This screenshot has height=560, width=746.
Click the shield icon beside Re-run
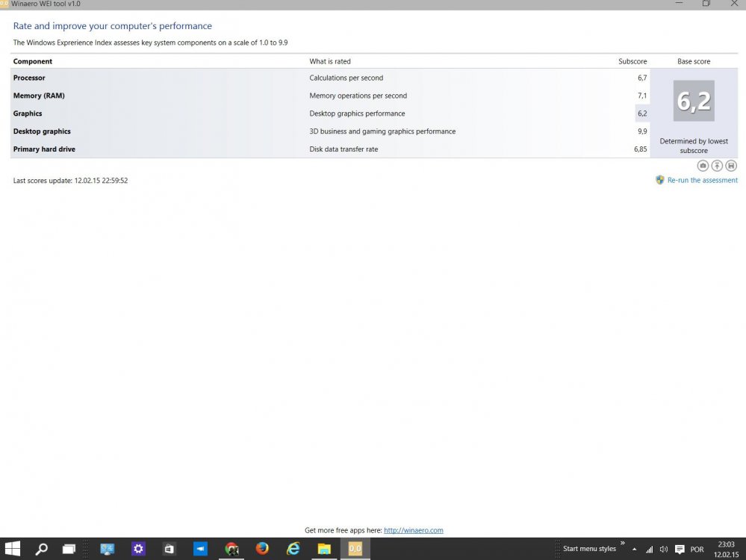[x=660, y=180]
